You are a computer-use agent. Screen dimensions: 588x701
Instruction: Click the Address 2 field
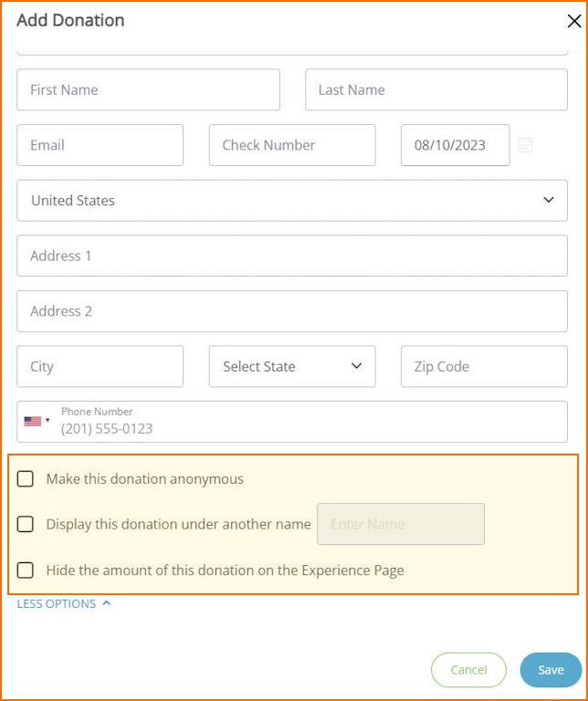(292, 311)
